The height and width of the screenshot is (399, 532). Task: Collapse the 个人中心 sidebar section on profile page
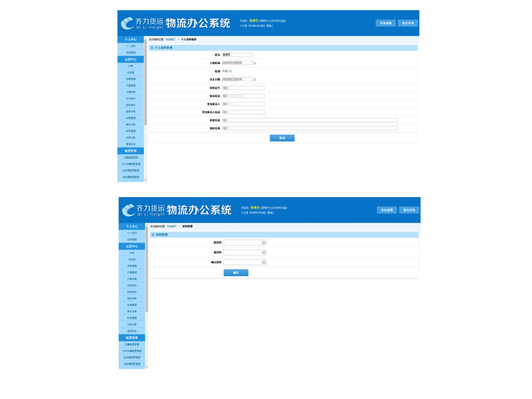tap(131, 40)
